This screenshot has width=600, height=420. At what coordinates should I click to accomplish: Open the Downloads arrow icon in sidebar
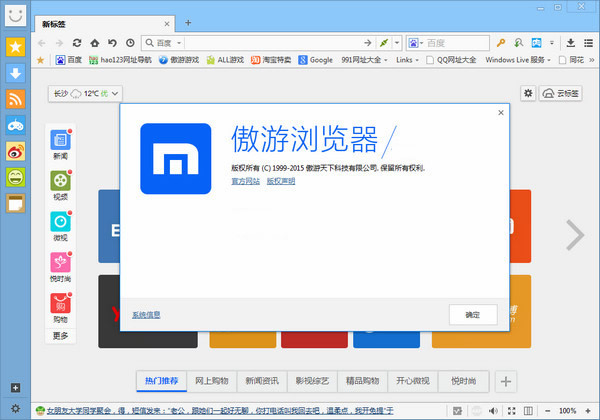15,73
